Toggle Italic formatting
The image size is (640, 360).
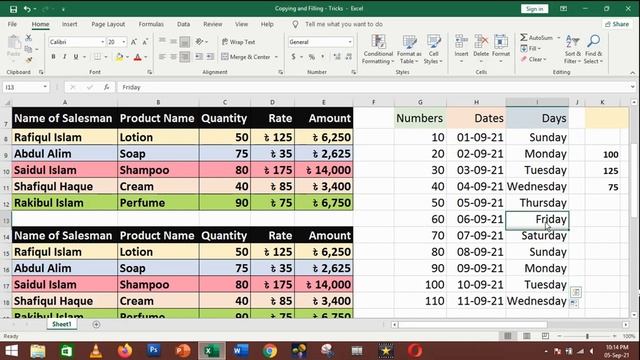pyautogui.click(x=64, y=57)
